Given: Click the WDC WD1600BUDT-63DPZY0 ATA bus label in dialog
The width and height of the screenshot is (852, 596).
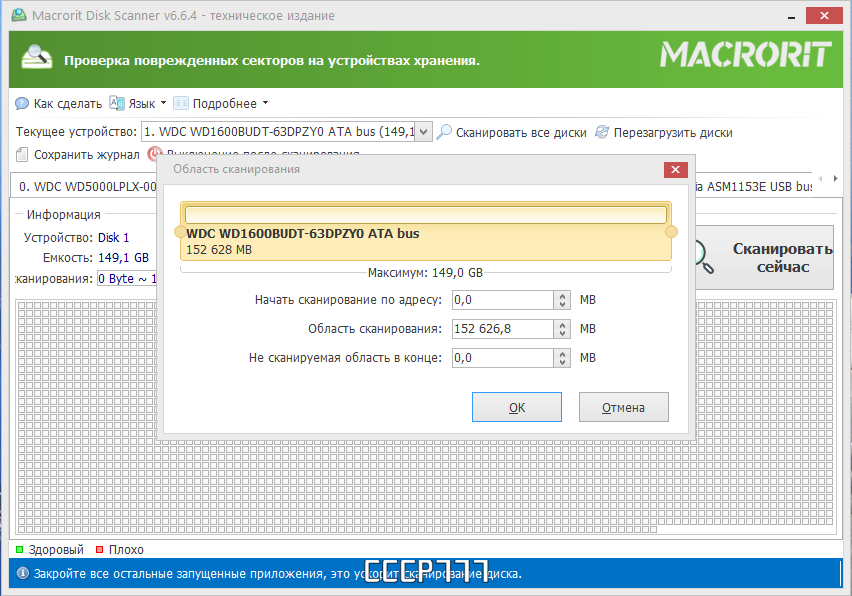Looking at the screenshot, I should click(303, 234).
